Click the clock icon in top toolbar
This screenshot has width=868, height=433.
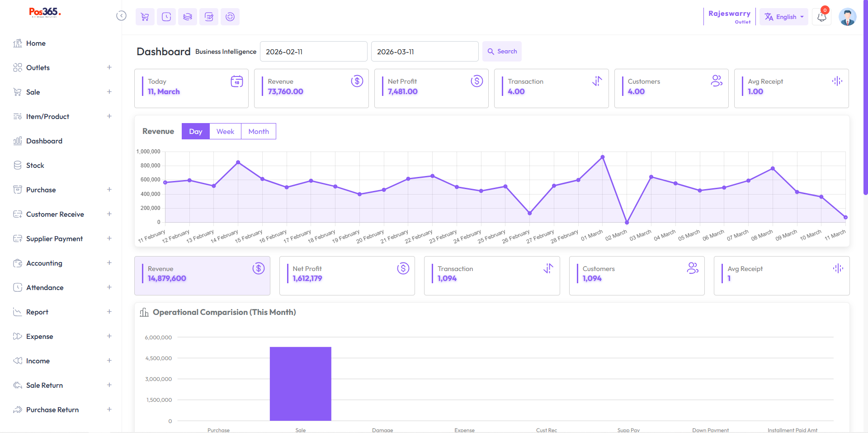pyautogui.click(x=166, y=17)
